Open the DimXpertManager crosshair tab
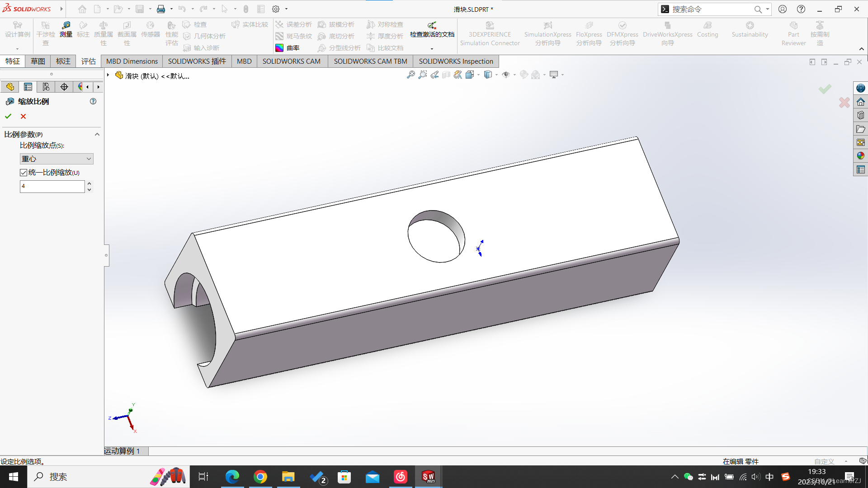This screenshot has height=488, width=868. click(64, 87)
